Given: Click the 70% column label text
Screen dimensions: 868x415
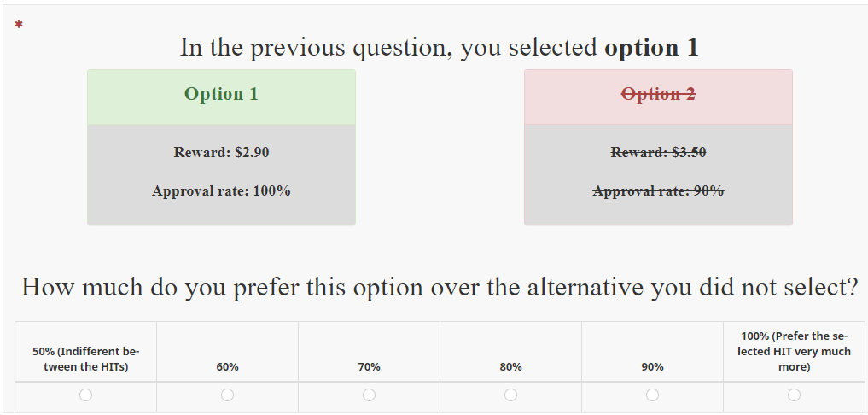Looking at the screenshot, I should point(369,367).
